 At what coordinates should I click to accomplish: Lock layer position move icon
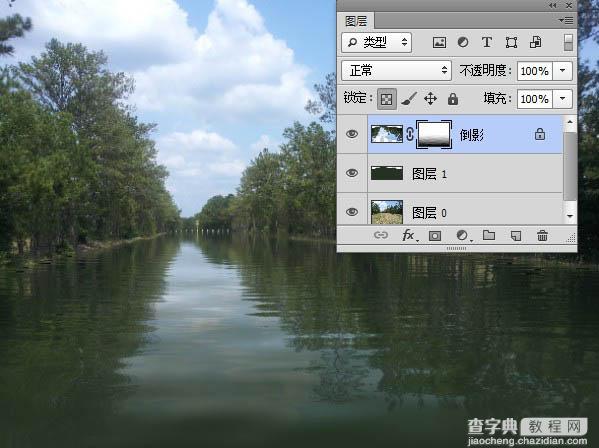431,99
